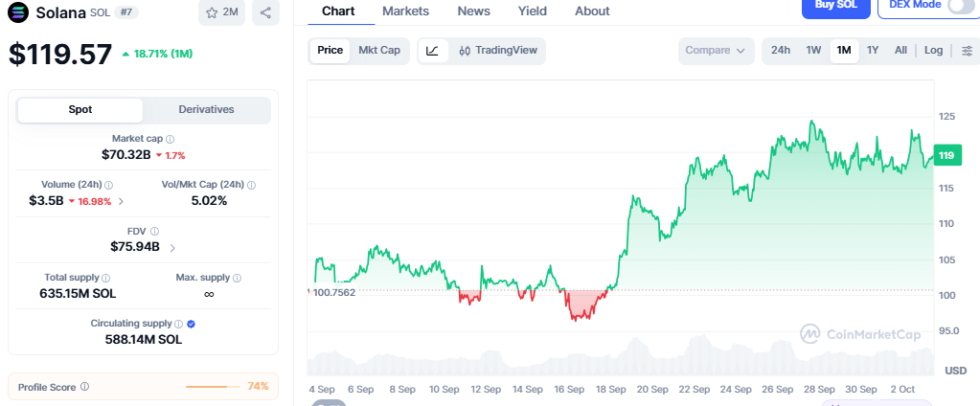
Task: Open the Chart tab
Action: click(x=338, y=11)
